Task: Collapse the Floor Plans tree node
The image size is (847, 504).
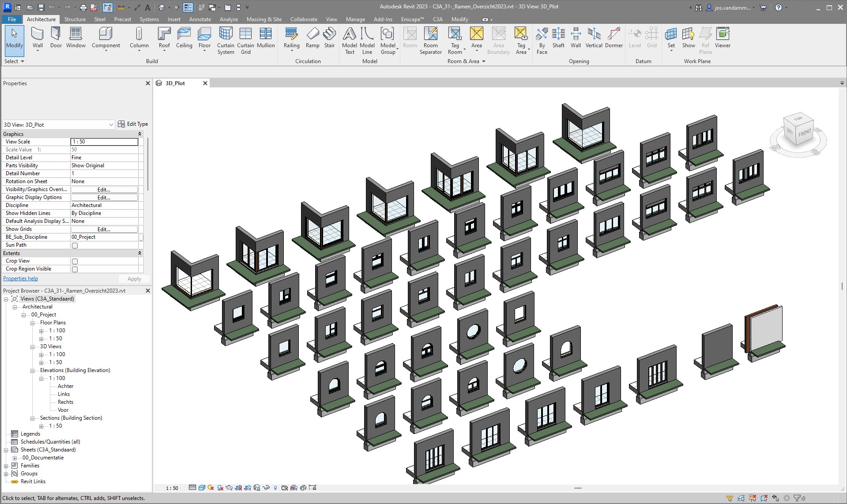Action: [x=33, y=323]
